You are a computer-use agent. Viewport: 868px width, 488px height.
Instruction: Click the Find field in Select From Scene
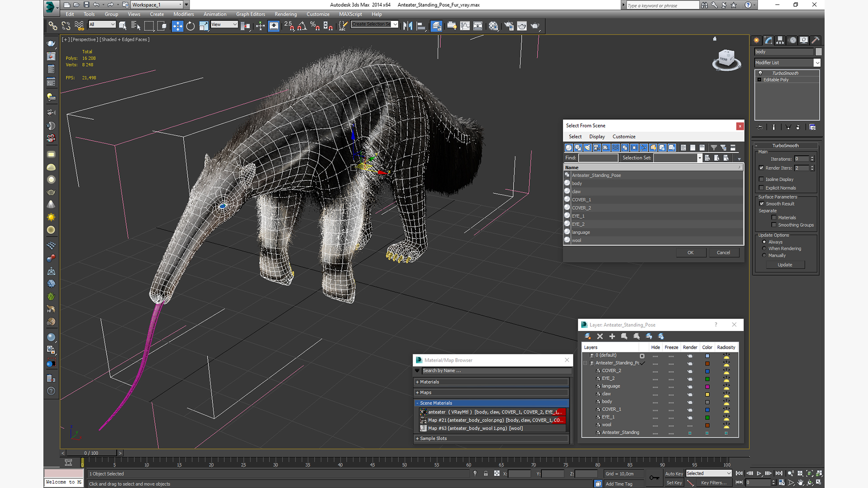(x=598, y=158)
